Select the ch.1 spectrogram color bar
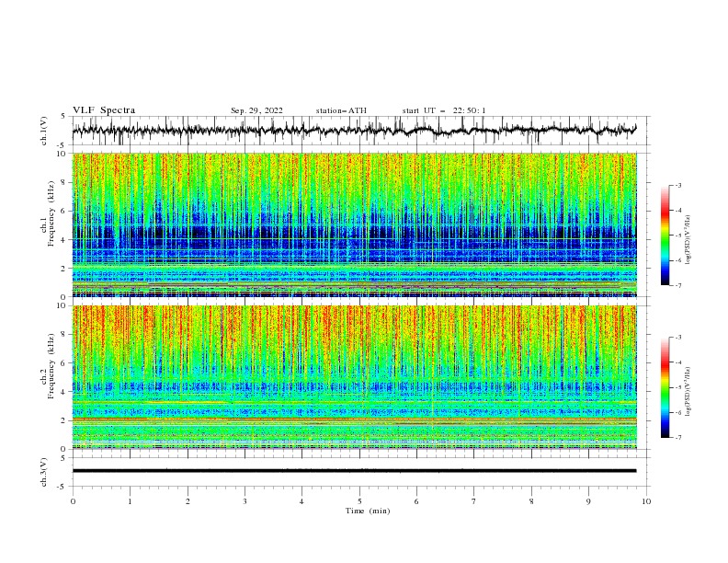The width and height of the screenshot is (728, 563). (x=665, y=236)
